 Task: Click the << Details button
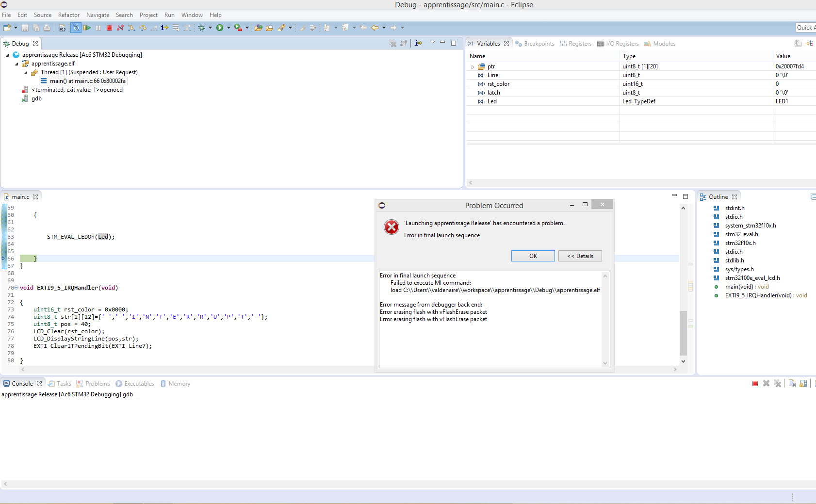(580, 256)
